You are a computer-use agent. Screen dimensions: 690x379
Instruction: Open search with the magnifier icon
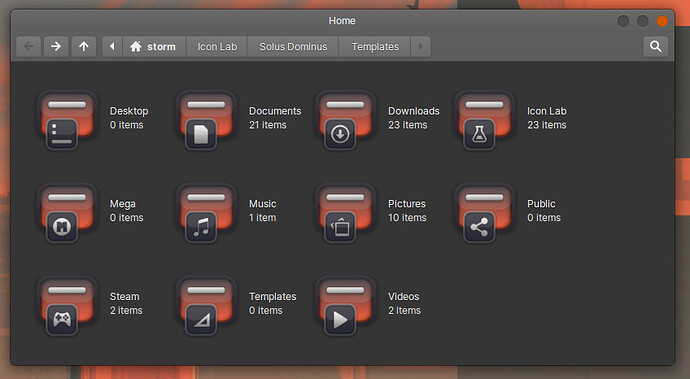pyautogui.click(x=655, y=46)
